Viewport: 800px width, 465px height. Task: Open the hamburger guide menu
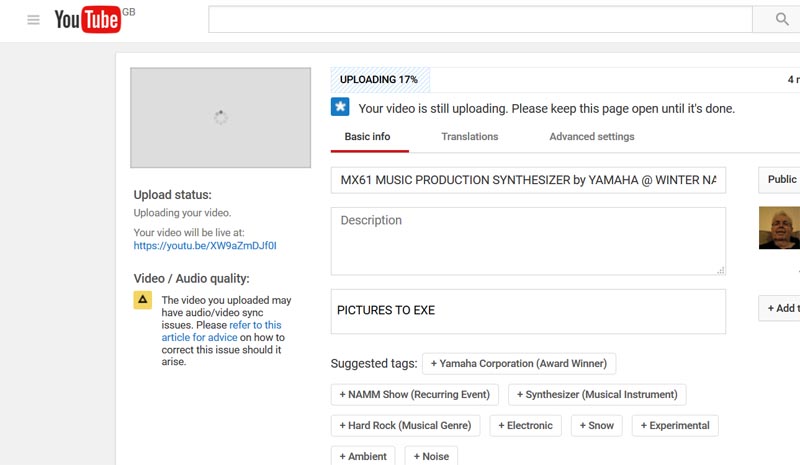point(33,20)
